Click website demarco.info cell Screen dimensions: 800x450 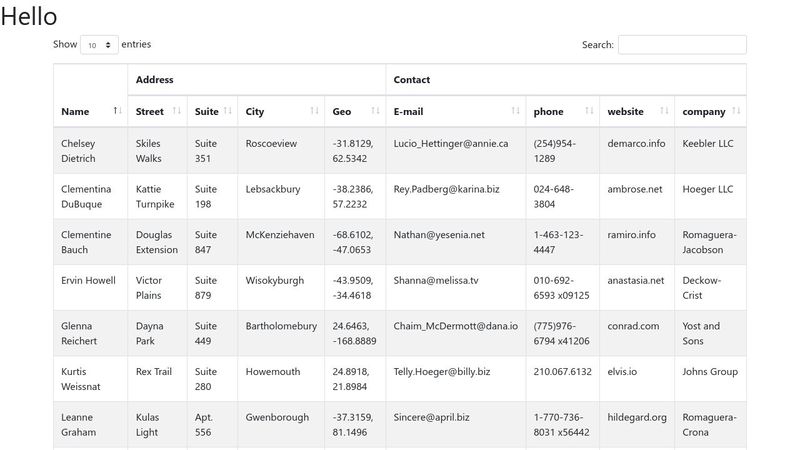click(636, 144)
